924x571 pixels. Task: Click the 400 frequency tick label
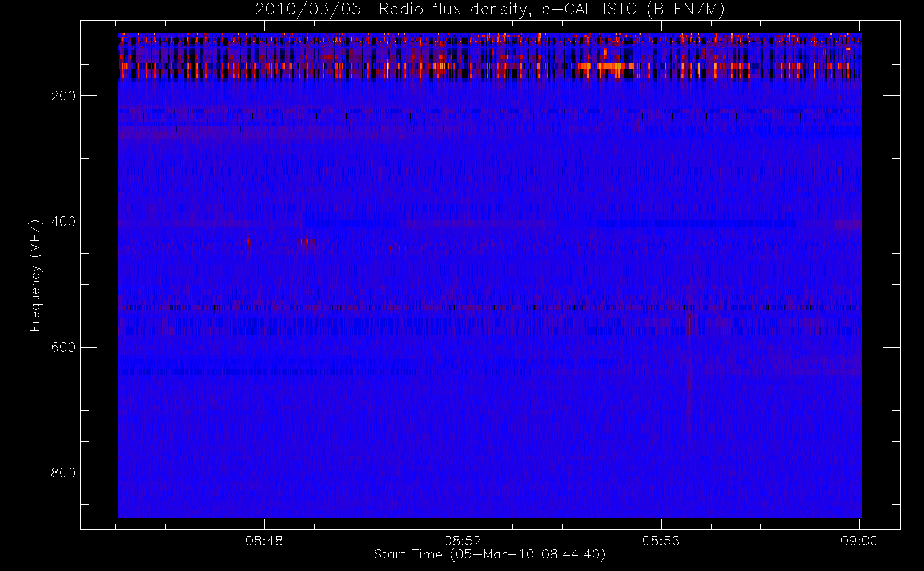63,222
